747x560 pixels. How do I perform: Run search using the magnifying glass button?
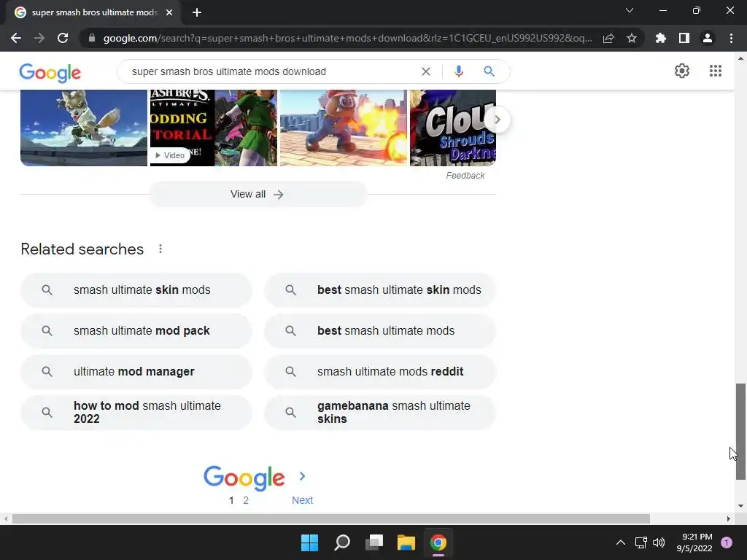click(x=489, y=71)
